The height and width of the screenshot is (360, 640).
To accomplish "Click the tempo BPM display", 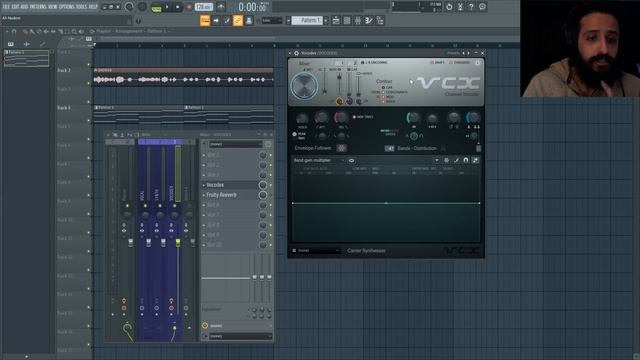I will click(x=204, y=7).
